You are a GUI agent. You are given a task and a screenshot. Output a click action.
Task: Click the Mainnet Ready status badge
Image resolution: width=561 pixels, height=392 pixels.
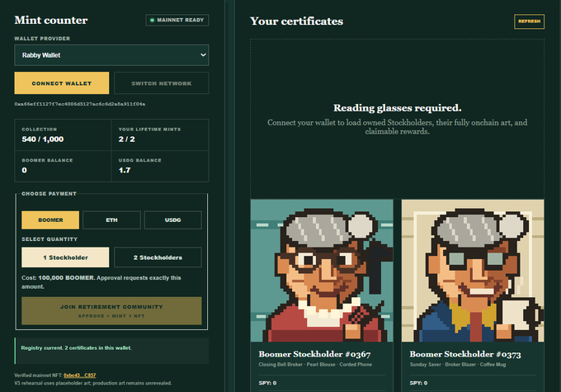click(177, 20)
